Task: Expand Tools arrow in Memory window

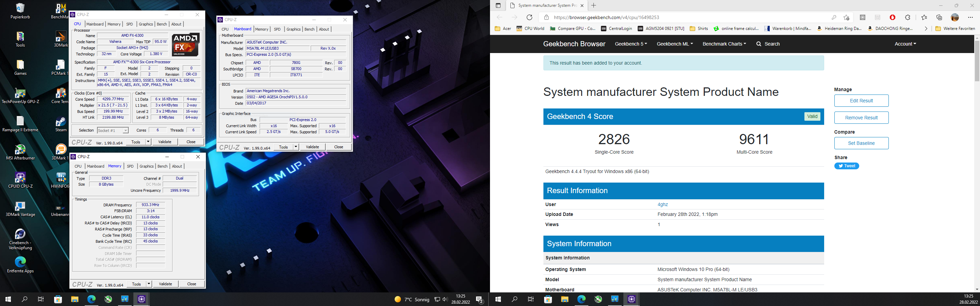Action: pos(149,284)
